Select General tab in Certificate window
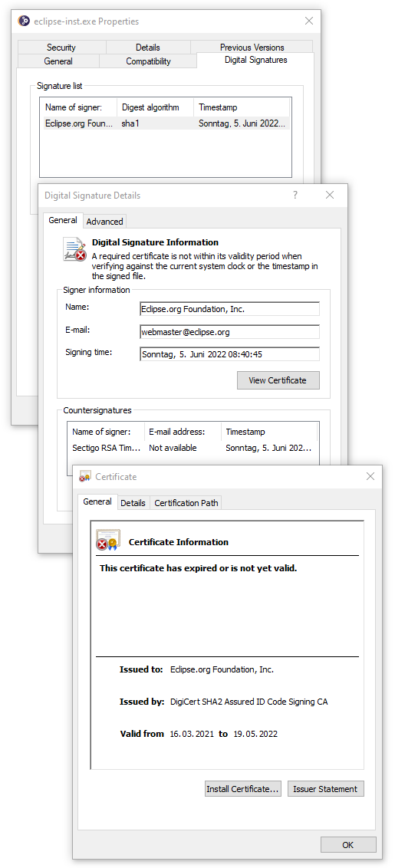Viewport: 395px width, 868px height. [97, 501]
